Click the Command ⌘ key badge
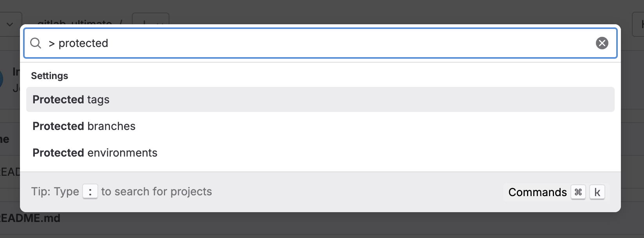Image resolution: width=644 pixels, height=238 pixels. [578, 192]
